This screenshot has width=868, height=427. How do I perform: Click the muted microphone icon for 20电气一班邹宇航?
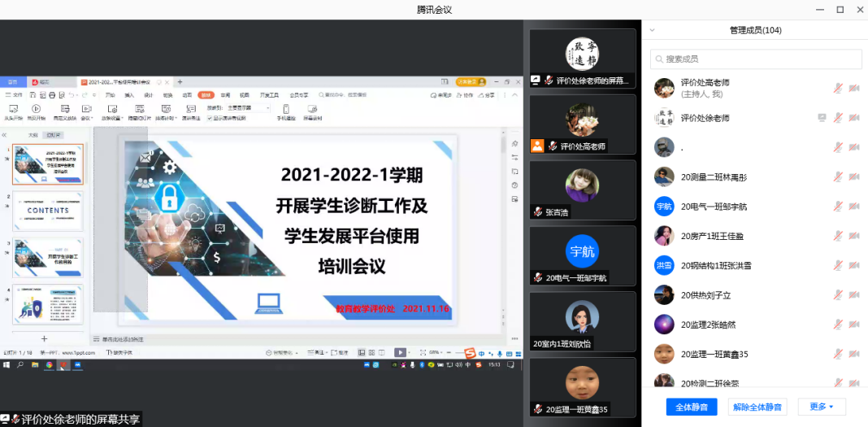point(837,207)
